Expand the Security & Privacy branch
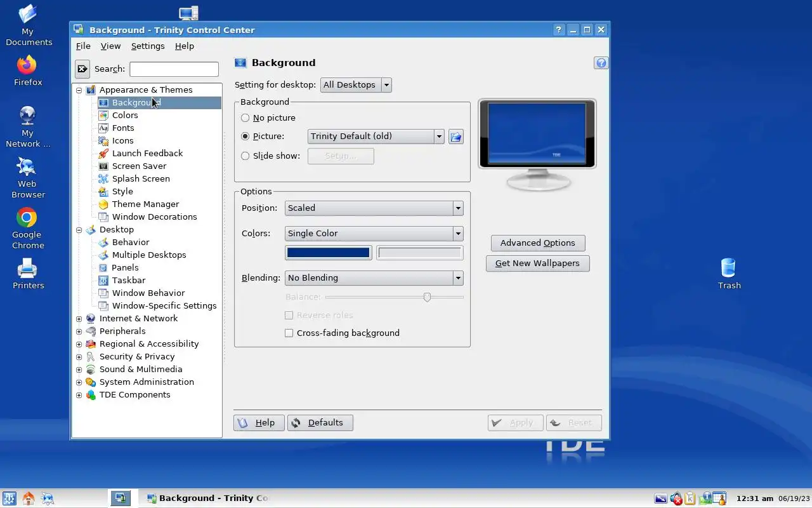This screenshot has width=812, height=508. 79,357
